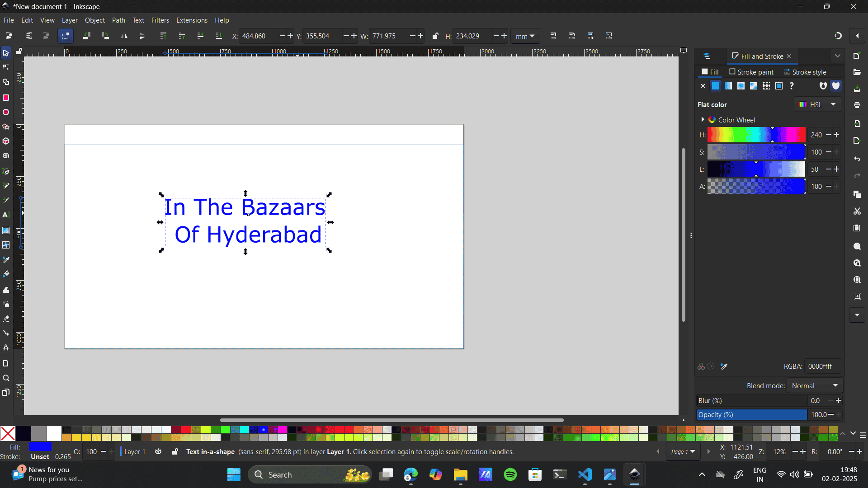Open the HSL color mode dropdown
Screen dimensions: 868x488
pyautogui.click(x=817, y=104)
